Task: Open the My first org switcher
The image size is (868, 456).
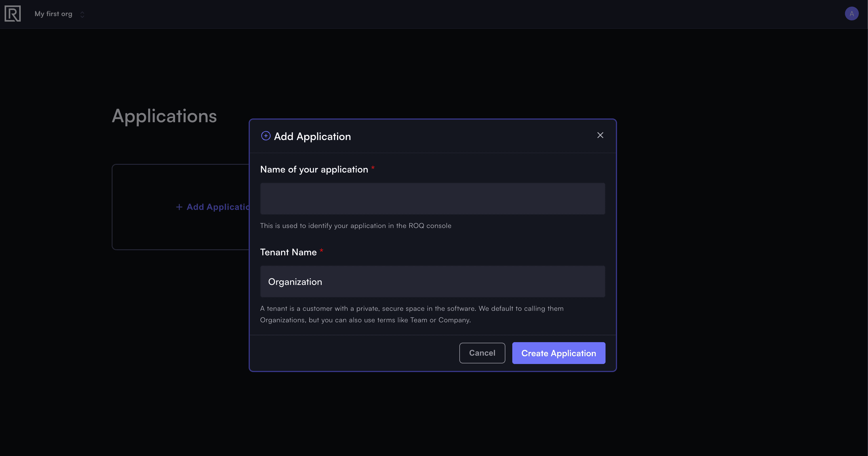Action: point(60,14)
